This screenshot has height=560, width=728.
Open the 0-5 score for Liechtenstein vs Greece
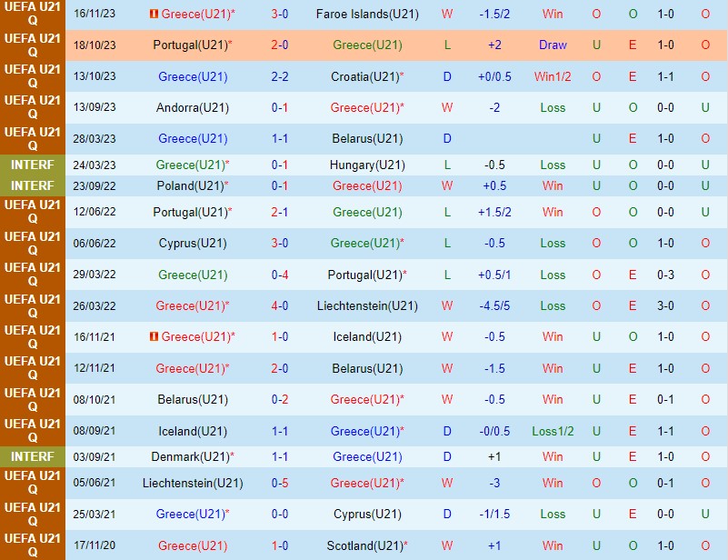[280, 483]
